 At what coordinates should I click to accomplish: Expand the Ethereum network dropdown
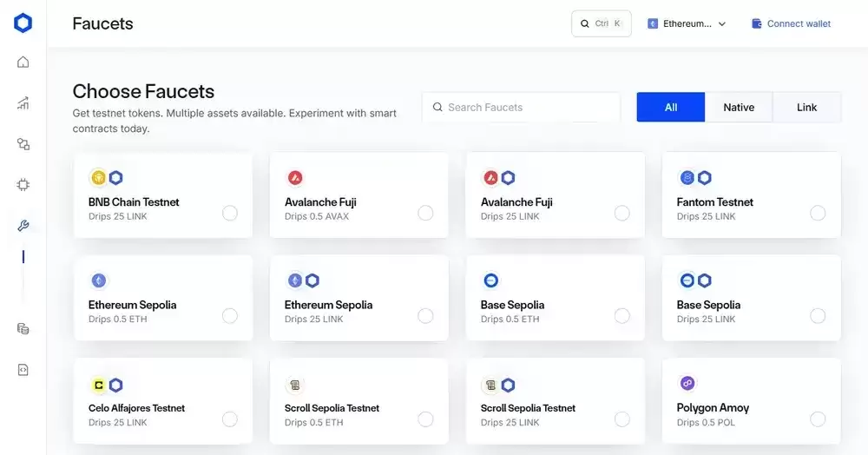point(687,23)
